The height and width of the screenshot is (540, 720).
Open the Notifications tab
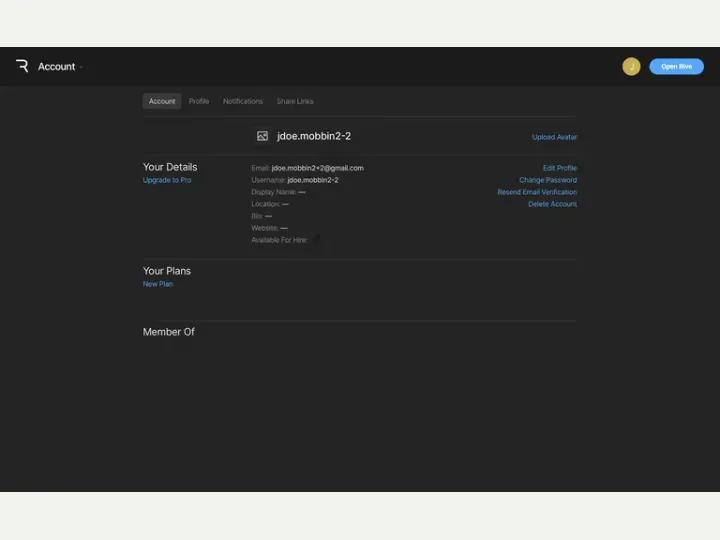pyautogui.click(x=243, y=101)
